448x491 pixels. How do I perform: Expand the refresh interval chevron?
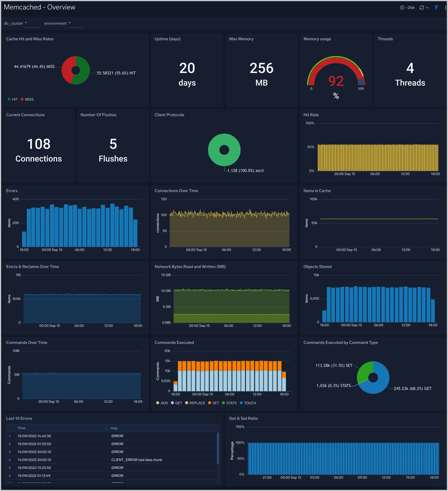(427, 8)
